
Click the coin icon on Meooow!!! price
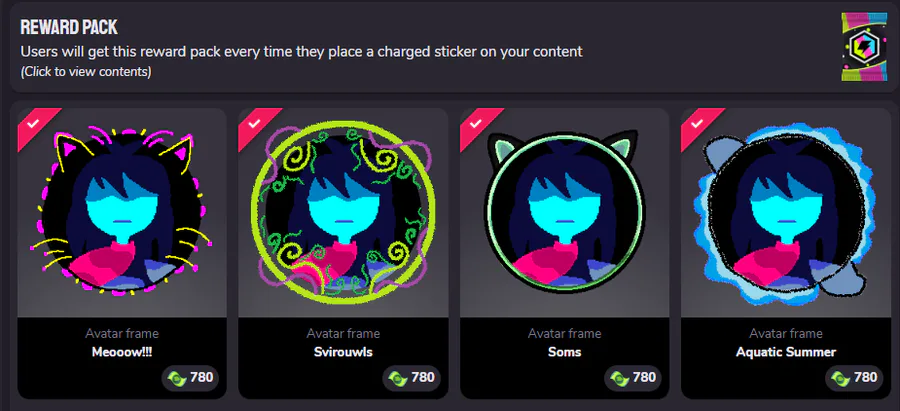click(x=176, y=378)
